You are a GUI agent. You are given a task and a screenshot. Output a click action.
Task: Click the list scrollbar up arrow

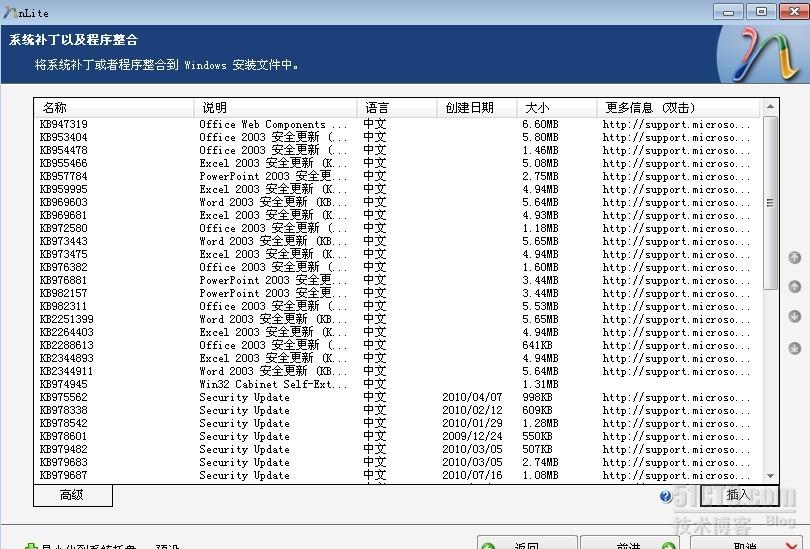tap(770, 107)
